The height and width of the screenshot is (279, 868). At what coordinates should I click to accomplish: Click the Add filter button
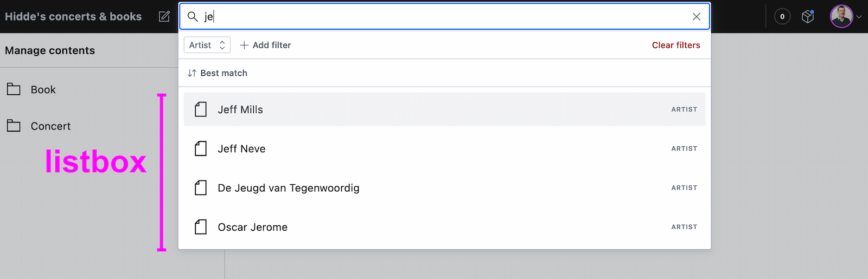[x=266, y=45]
